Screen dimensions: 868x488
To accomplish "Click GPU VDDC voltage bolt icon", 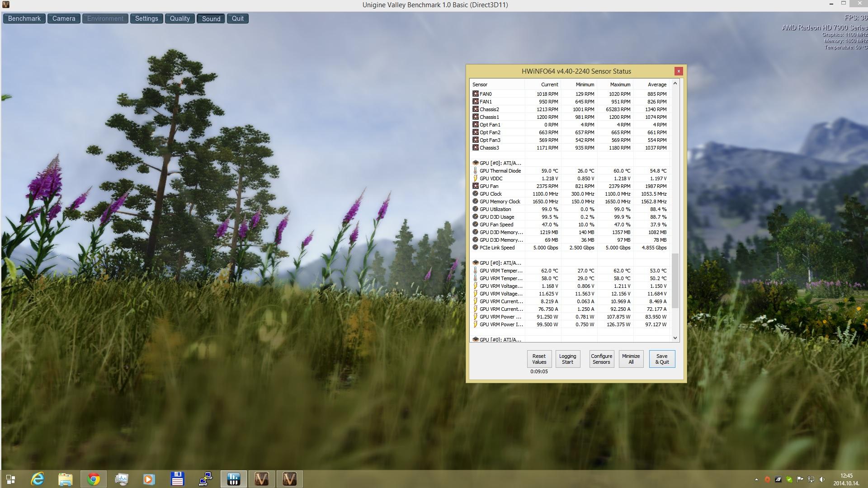I will [x=475, y=178].
